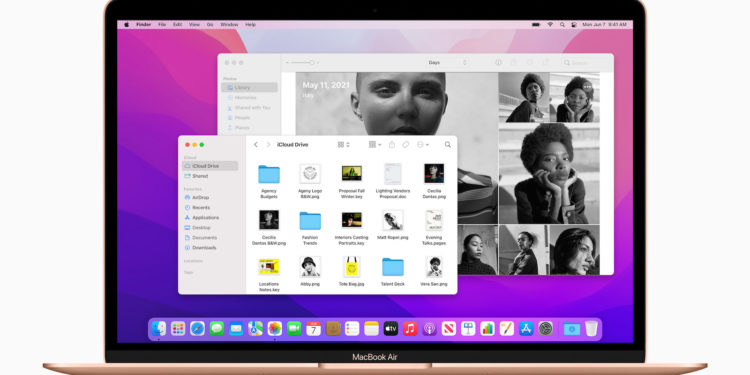Select the Evening Talks.pages file
750x375 pixels.
tap(434, 228)
